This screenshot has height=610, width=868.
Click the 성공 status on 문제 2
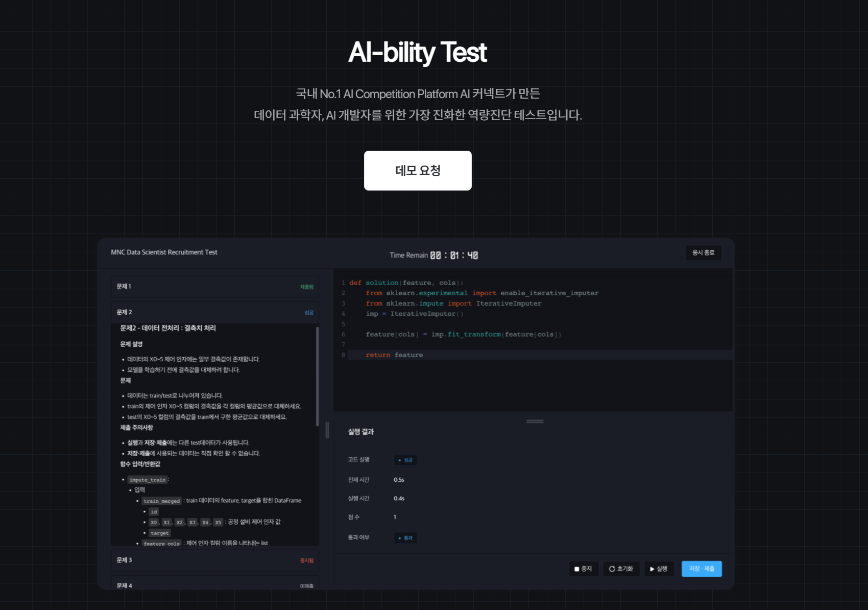(309, 313)
